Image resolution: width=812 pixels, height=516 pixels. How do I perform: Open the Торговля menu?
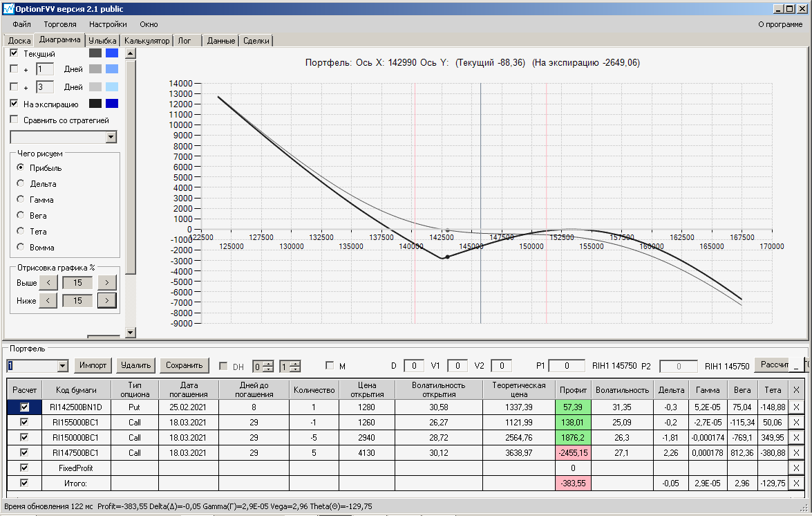point(60,24)
